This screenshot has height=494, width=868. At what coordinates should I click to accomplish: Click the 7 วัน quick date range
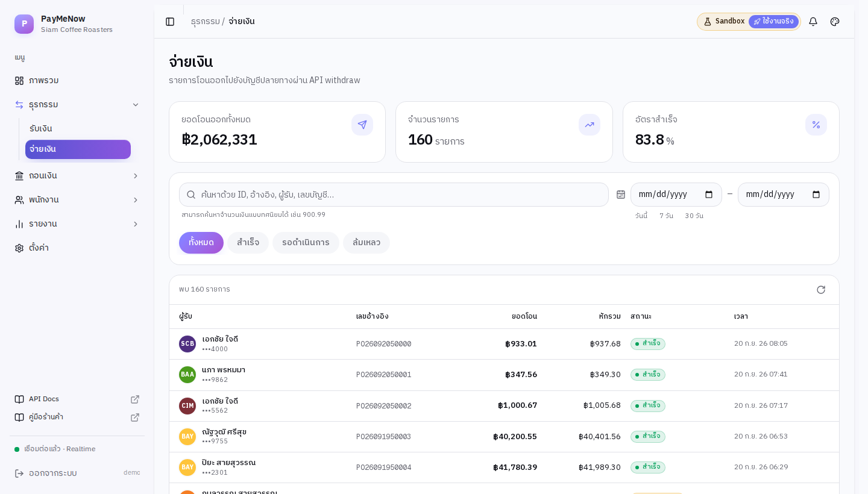(666, 216)
